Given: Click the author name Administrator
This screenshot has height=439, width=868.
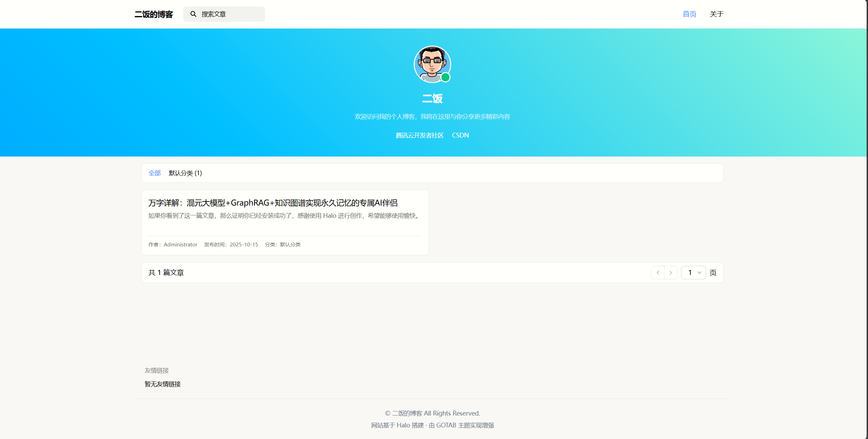Looking at the screenshot, I should tap(180, 244).
